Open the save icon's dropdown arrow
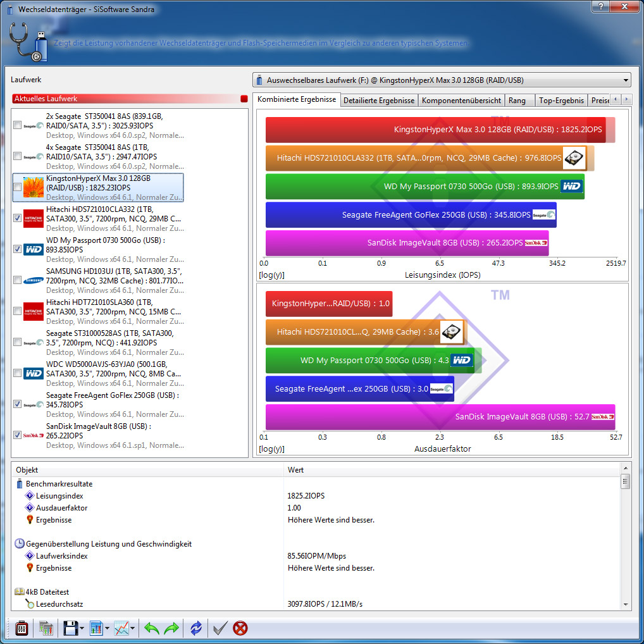 [x=82, y=628]
